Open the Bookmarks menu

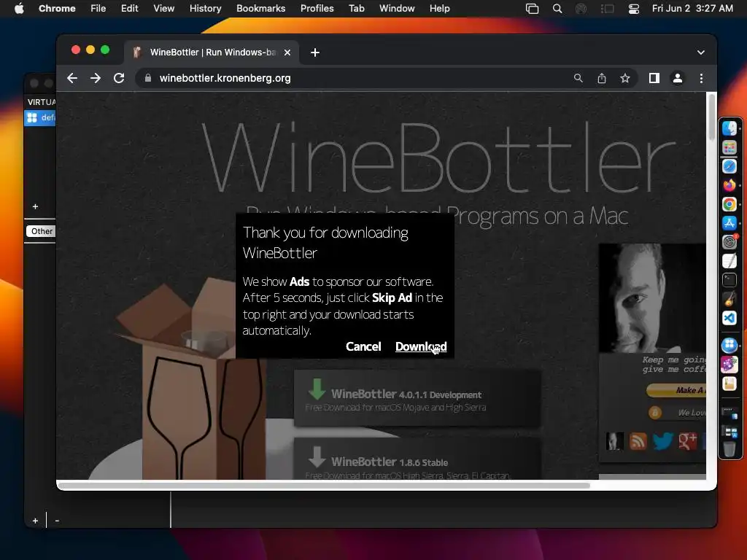[x=260, y=9]
